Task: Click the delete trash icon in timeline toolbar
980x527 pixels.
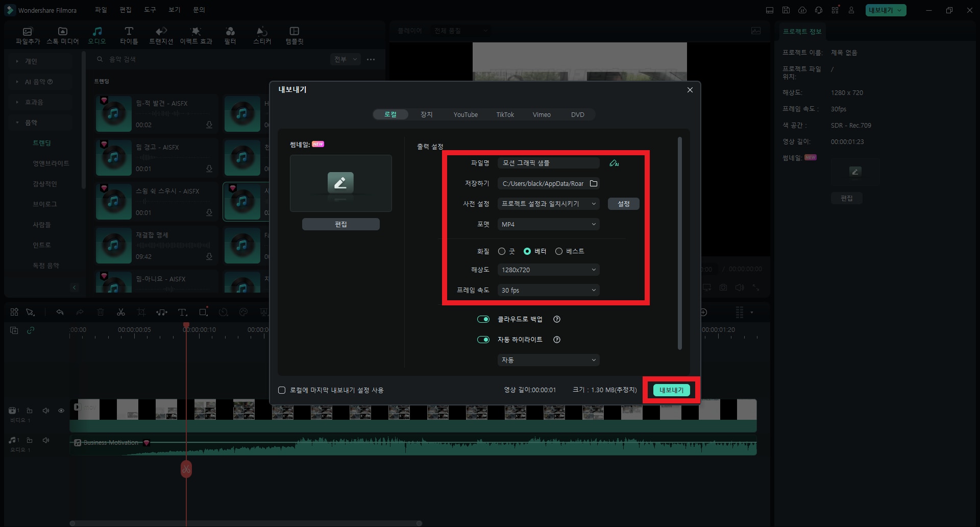Action: pyautogui.click(x=101, y=312)
